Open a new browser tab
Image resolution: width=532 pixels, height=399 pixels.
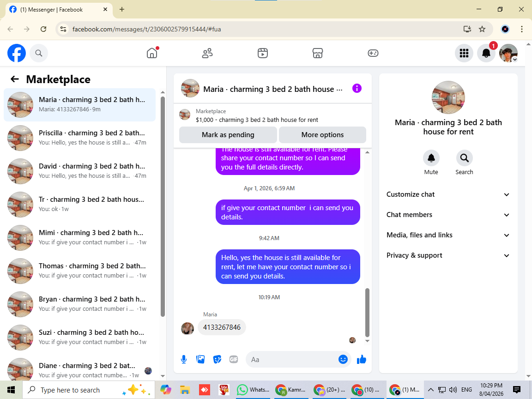pyautogui.click(x=122, y=10)
